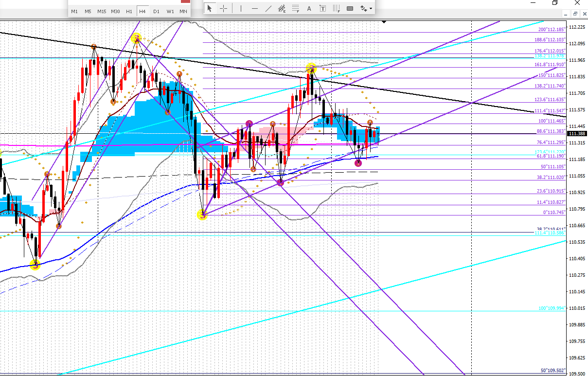588x376 pixels.
Task: Select the horizontal line drawing tool
Action: tap(254, 8)
